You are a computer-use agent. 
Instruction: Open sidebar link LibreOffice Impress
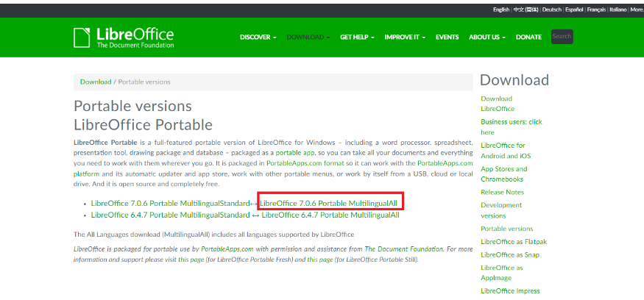[x=510, y=291]
